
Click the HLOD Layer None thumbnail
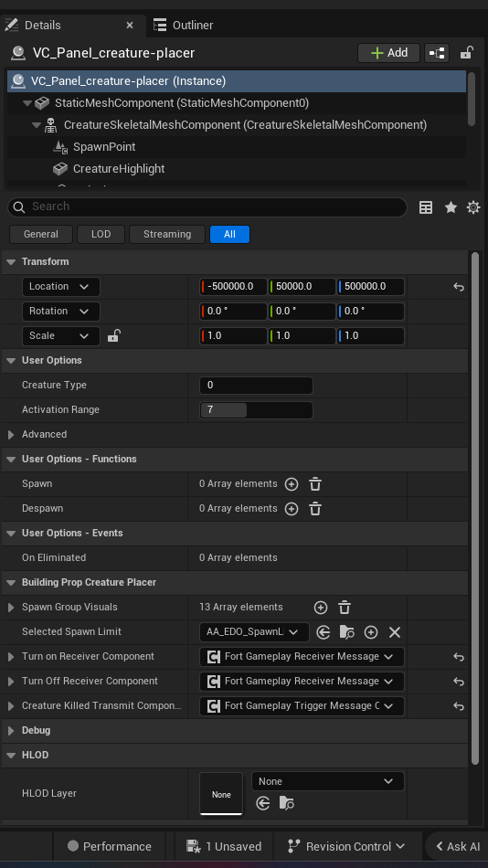click(x=221, y=794)
